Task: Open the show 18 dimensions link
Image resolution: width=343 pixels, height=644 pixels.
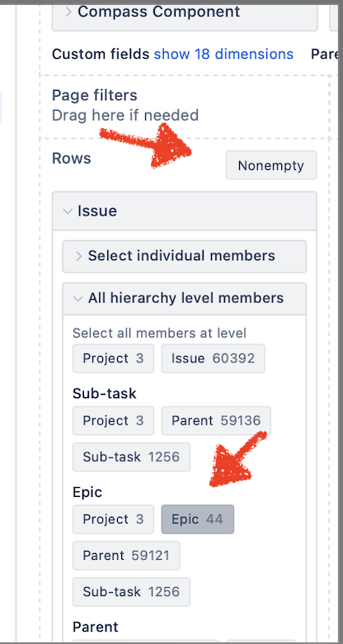Action: pos(223,54)
